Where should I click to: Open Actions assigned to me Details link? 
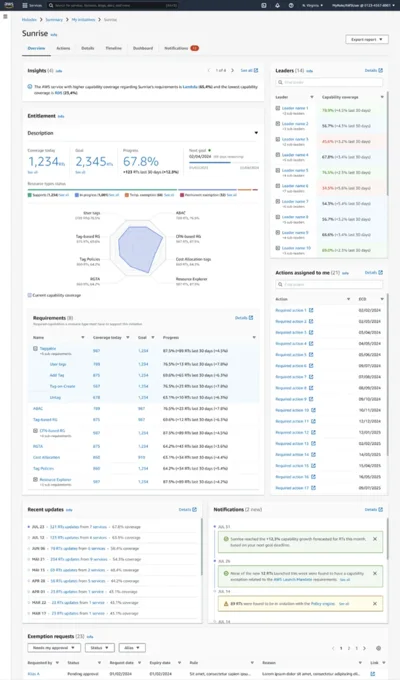(374, 273)
